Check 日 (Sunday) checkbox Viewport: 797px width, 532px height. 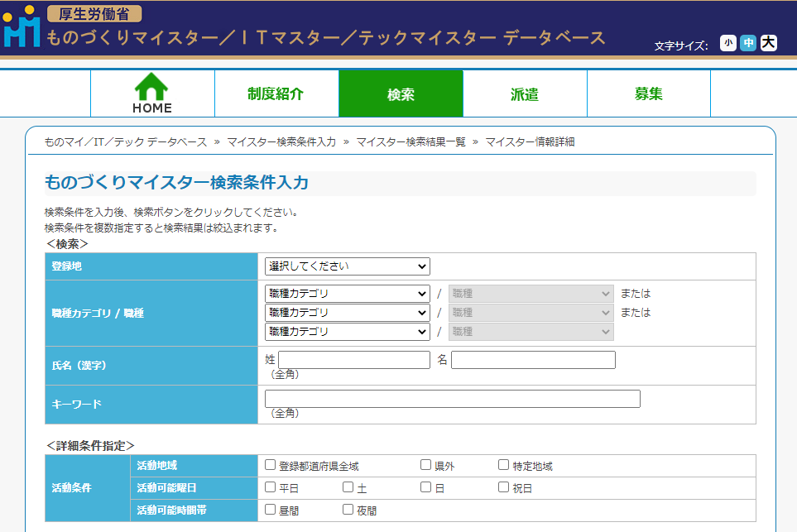[x=426, y=487]
